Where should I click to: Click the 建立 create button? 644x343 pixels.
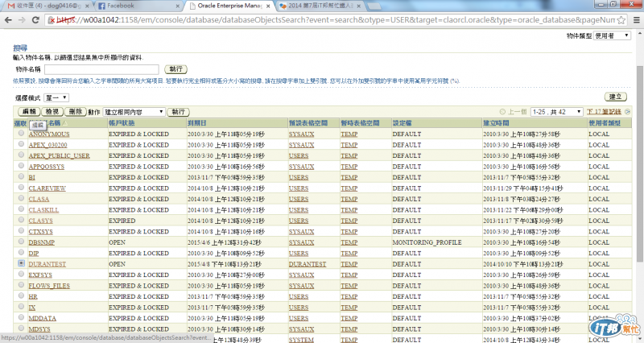[x=615, y=97]
